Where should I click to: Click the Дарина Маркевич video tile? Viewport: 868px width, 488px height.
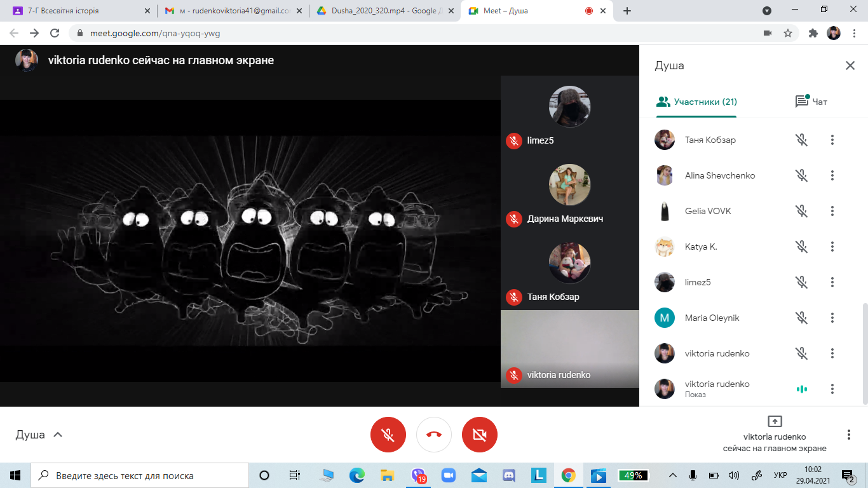[570, 193]
